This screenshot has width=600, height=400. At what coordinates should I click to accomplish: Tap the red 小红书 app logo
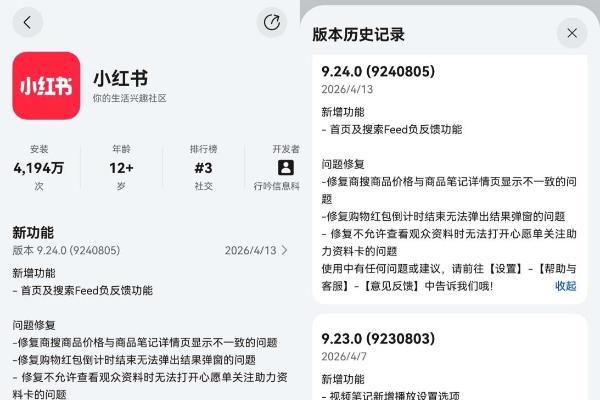coord(46,86)
